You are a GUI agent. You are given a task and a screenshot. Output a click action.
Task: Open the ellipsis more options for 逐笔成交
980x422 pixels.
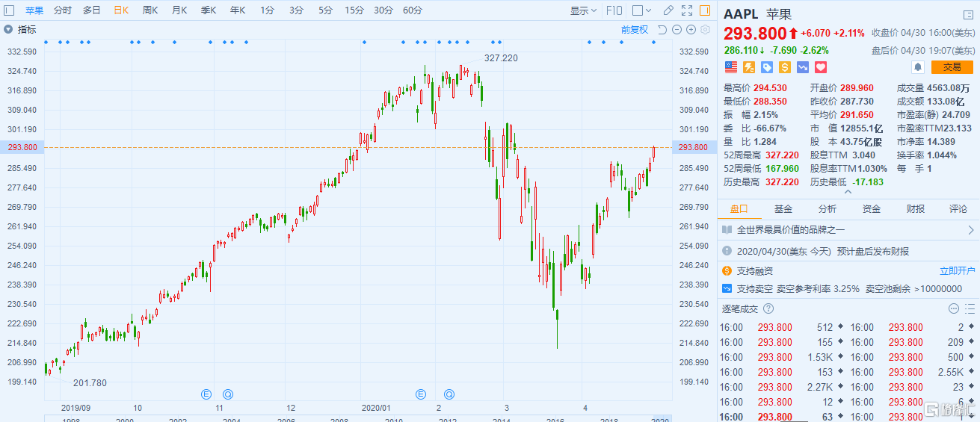click(x=953, y=308)
